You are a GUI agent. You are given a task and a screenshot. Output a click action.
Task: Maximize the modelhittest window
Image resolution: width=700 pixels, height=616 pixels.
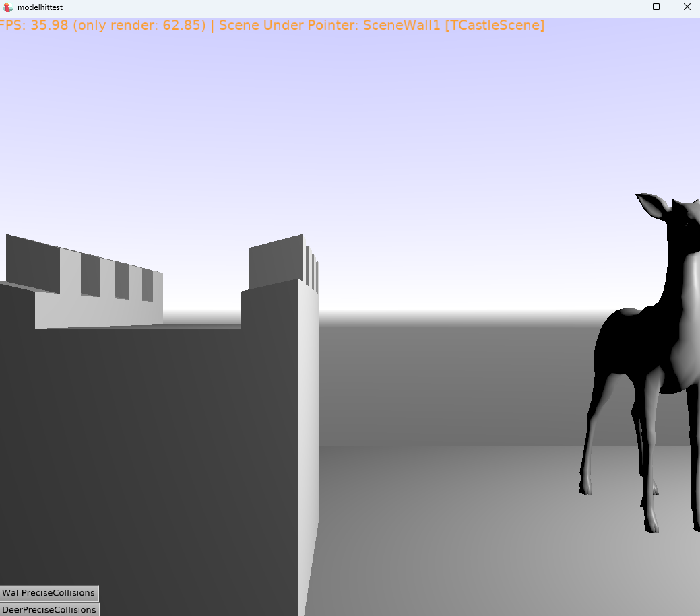click(x=656, y=7)
